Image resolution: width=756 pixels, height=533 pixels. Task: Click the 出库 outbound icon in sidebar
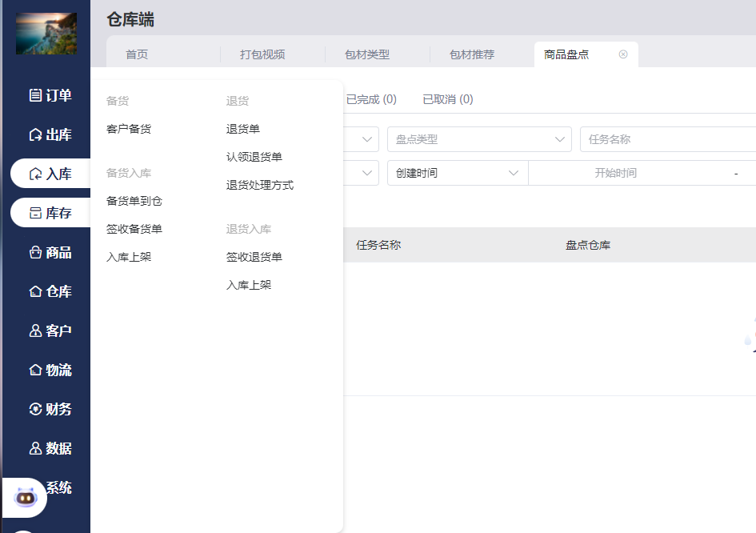[35, 134]
